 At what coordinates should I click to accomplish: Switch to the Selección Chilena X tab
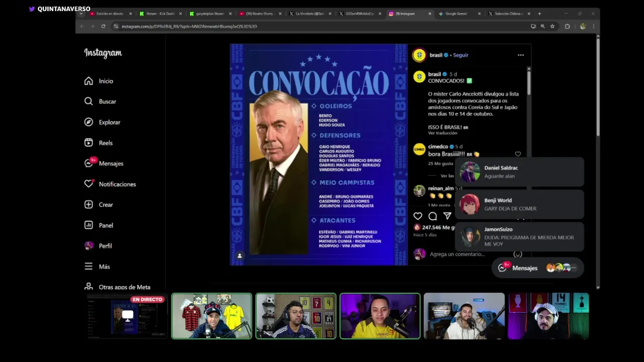509,14
